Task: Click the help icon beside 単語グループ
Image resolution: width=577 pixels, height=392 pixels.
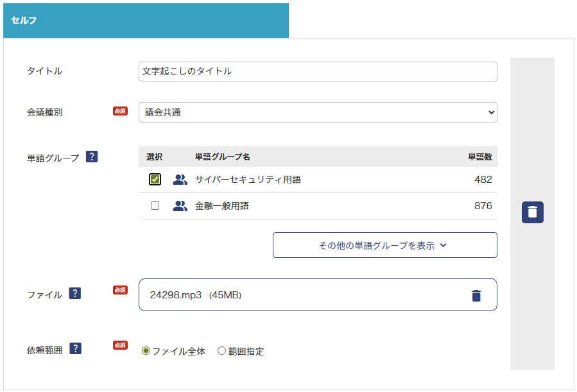Action: pyautogui.click(x=92, y=157)
